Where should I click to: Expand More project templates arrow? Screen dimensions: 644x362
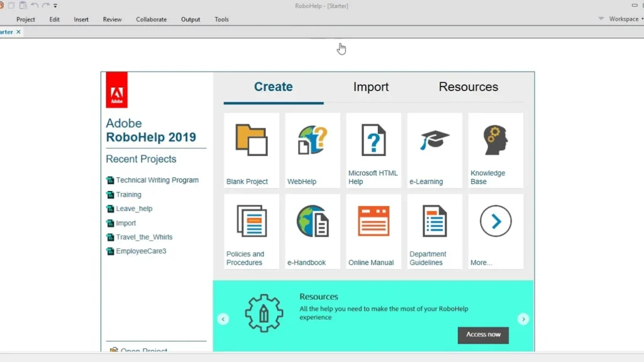496,221
